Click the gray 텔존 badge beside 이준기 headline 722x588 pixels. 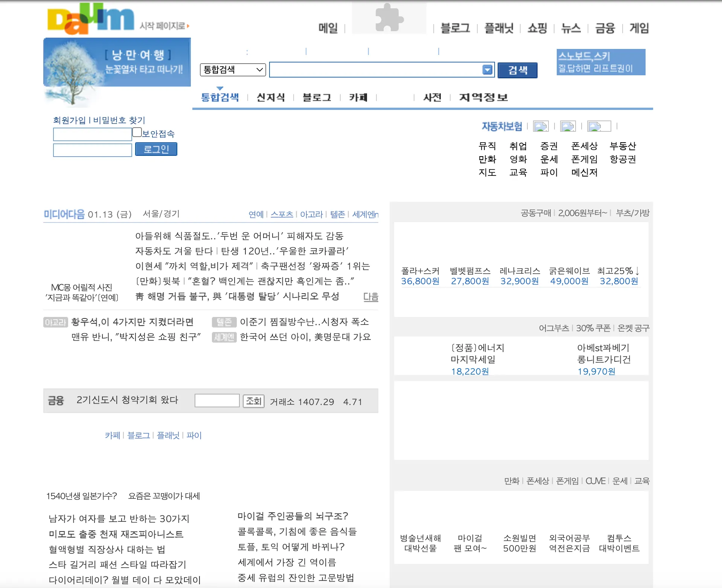click(x=224, y=322)
